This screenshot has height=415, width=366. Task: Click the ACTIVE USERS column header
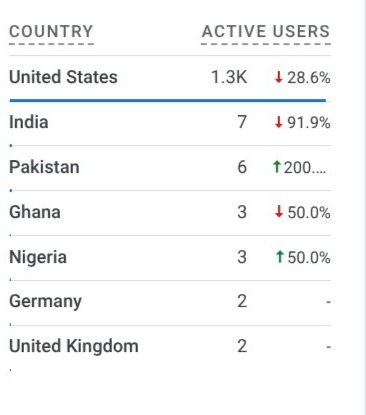click(x=266, y=32)
